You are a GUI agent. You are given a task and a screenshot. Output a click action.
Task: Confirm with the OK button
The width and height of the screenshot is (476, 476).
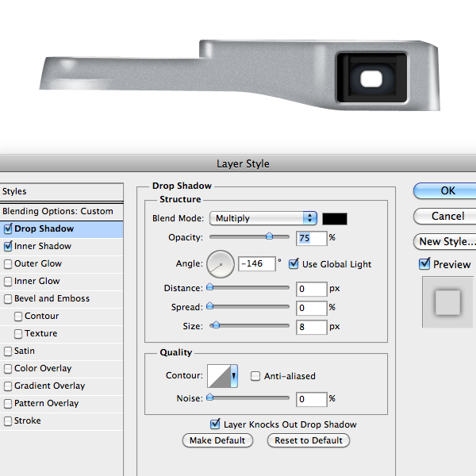point(445,191)
